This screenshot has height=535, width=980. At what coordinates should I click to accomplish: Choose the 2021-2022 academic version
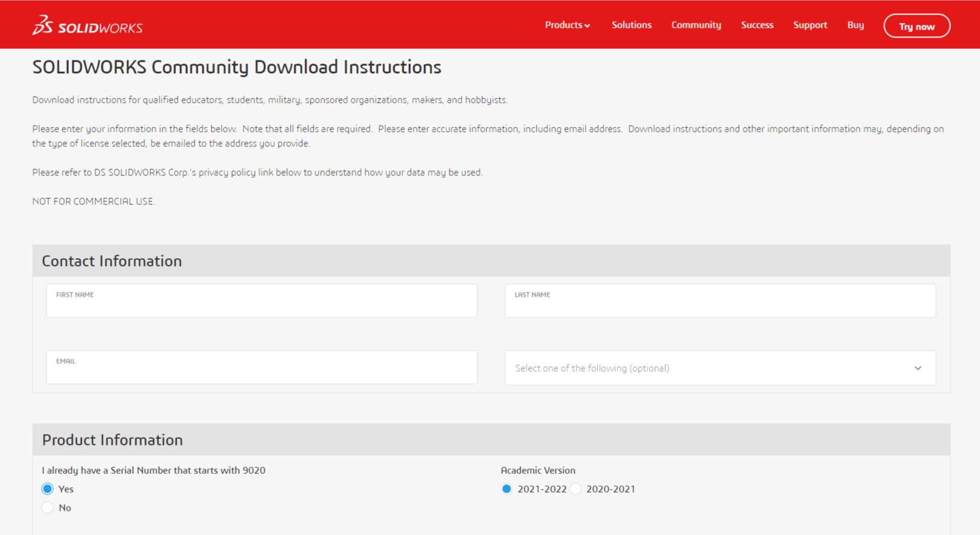(506, 488)
